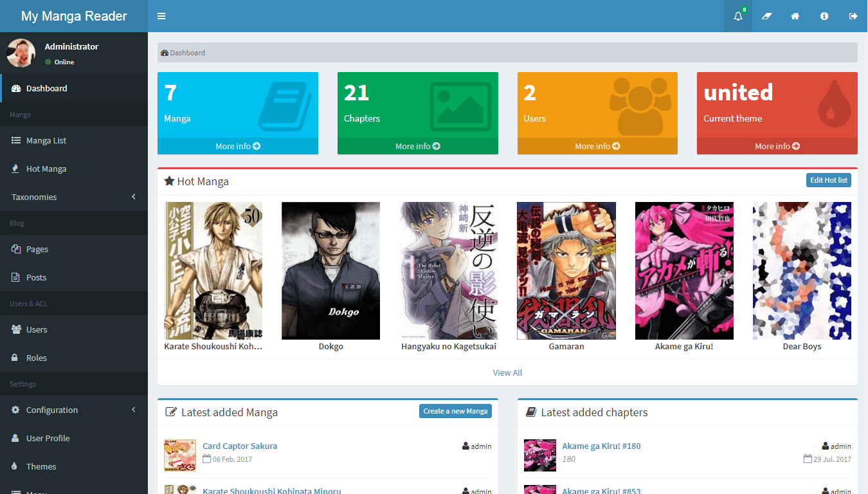Open the Dear Boys cover thumbnail
The width and height of the screenshot is (868, 494).
[802, 271]
